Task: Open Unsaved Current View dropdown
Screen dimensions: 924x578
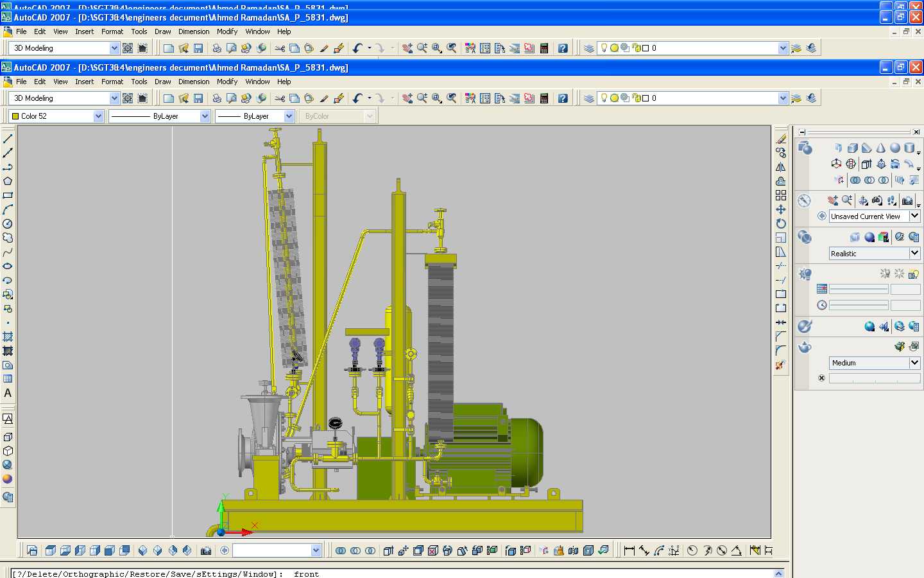Action: (914, 216)
